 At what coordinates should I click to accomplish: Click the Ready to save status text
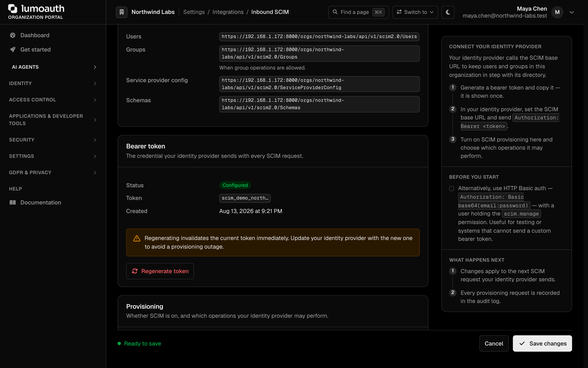(x=142, y=343)
